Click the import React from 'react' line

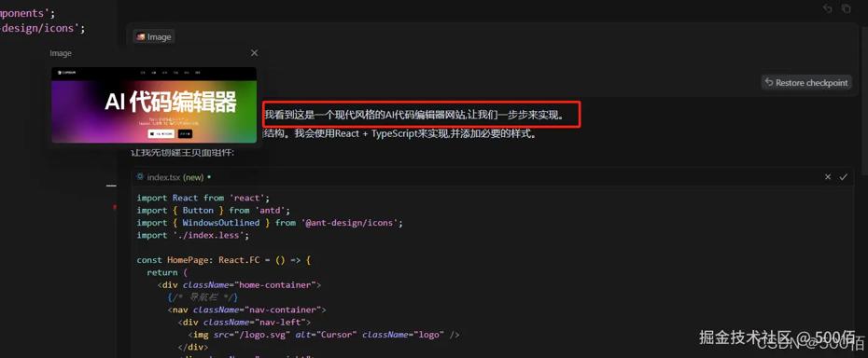[203, 198]
